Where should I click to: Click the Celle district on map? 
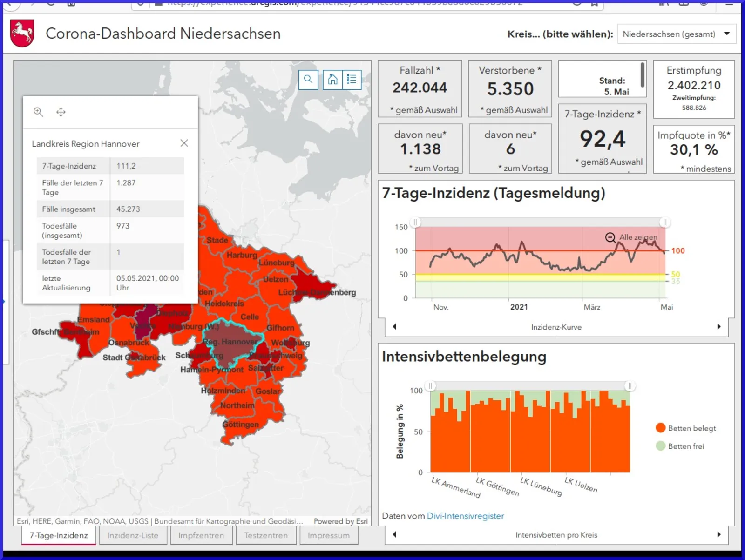[250, 317]
